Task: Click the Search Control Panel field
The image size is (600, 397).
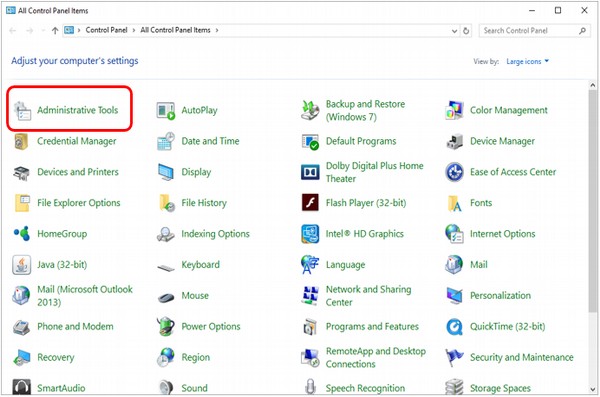Action: (x=534, y=31)
